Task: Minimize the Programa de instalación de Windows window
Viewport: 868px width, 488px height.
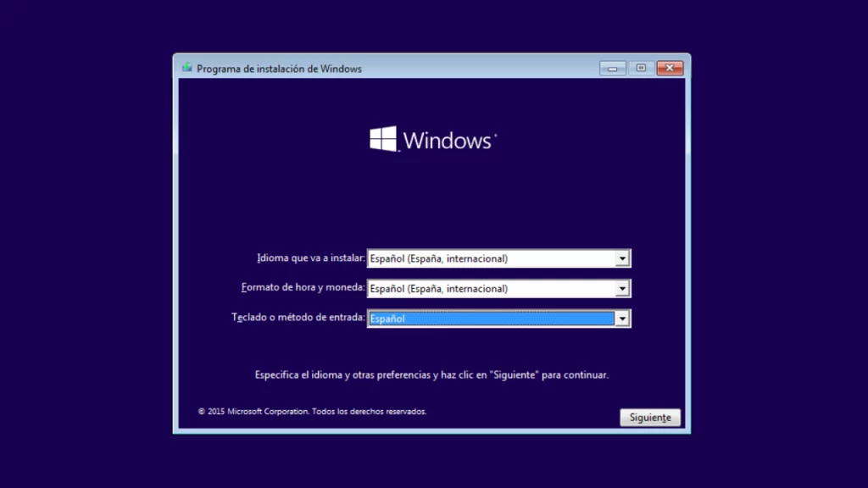Action: pos(612,68)
